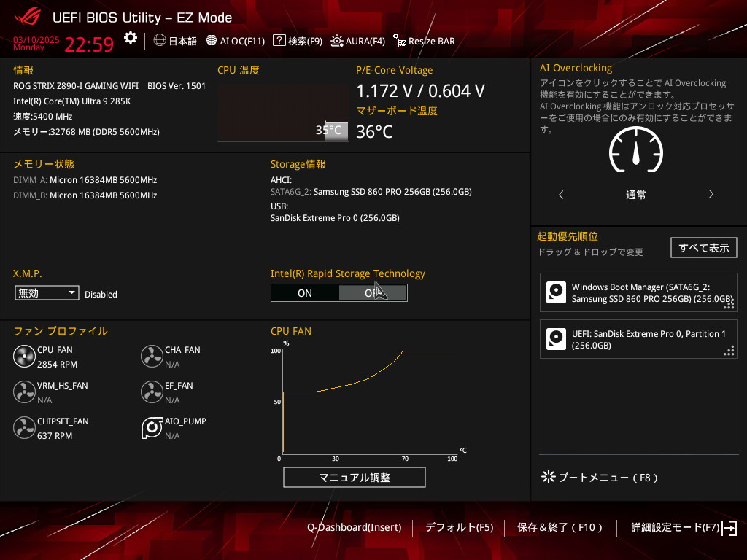
Task: Click 保存＆終了 (F10) save and exit
Action: [560, 527]
